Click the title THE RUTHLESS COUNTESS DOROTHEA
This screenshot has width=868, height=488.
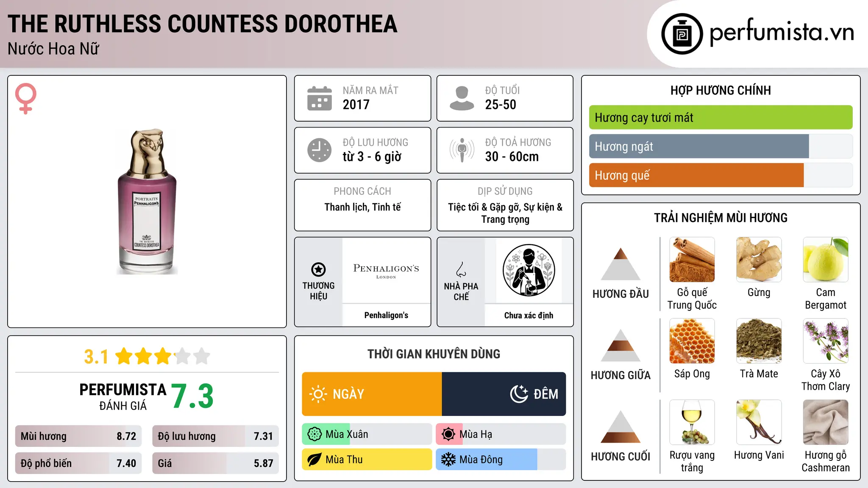coord(203,24)
